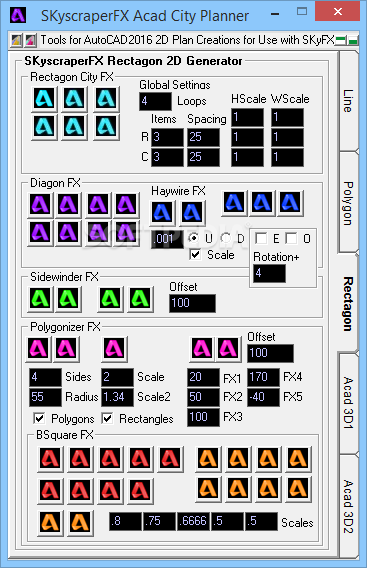367x568 pixels.
Task: Click the Loops input field
Action: pyautogui.click(x=155, y=101)
